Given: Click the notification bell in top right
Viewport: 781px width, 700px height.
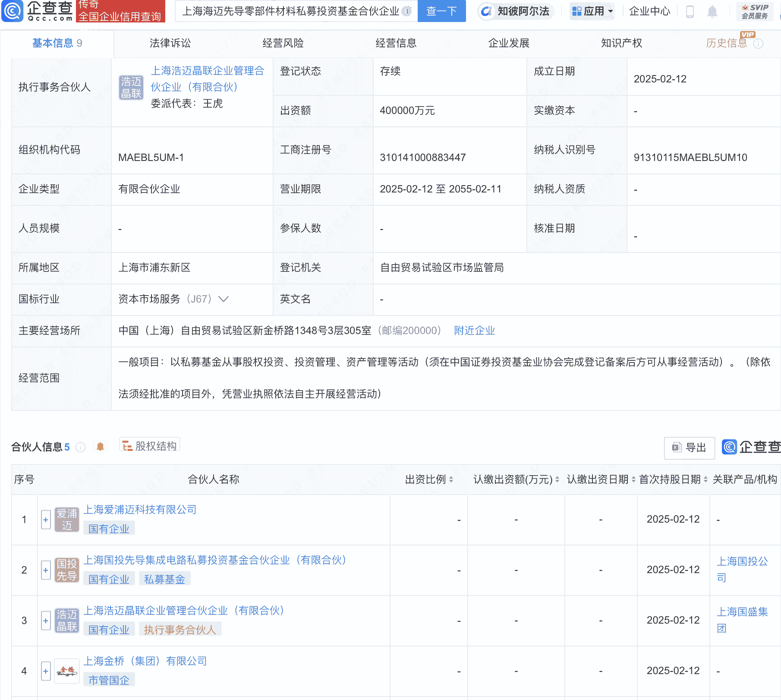Looking at the screenshot, I should 713,12.
